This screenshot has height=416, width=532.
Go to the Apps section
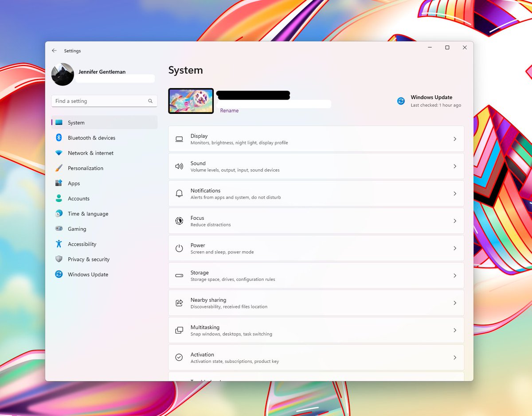click(105, 183)
